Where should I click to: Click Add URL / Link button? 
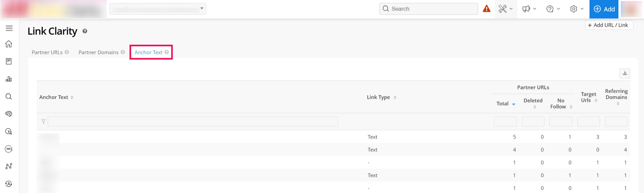click(609, 25)
